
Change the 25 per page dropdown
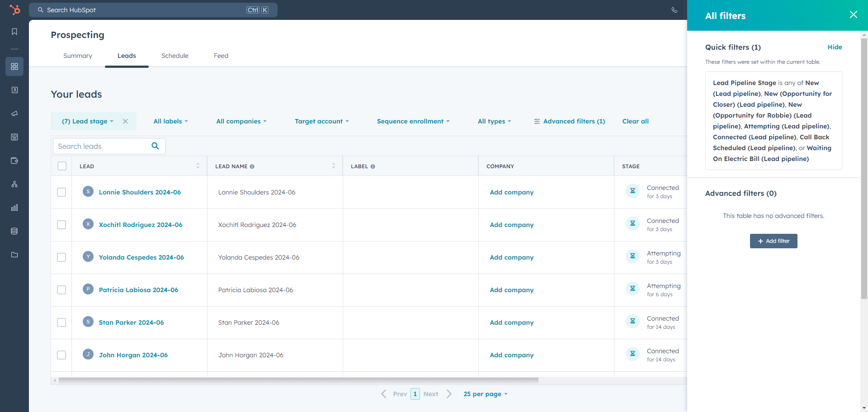coord(485,394)
